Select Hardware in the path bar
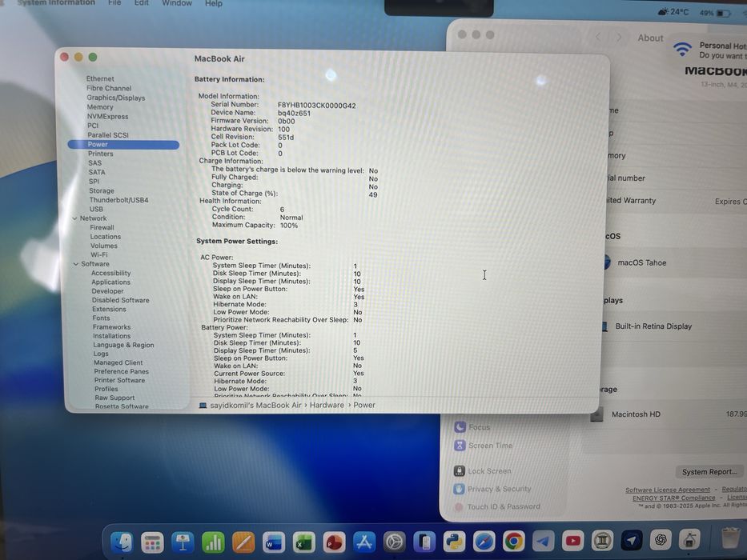 coord(327,406)
